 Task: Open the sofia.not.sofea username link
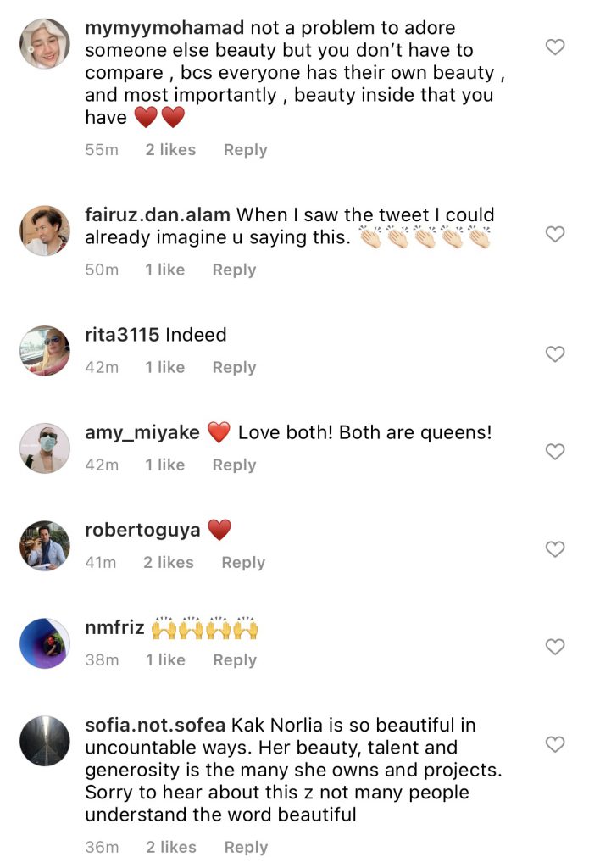[x=154, y=726]
